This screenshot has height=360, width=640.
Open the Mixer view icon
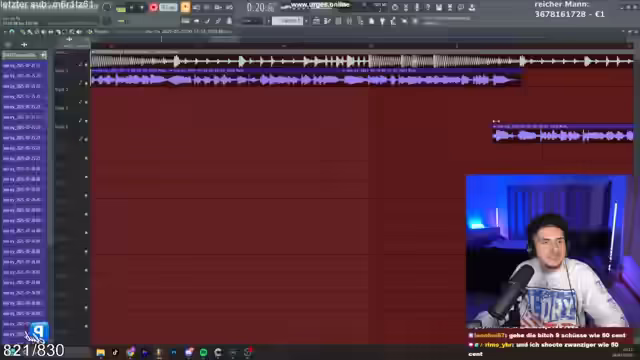349,21
